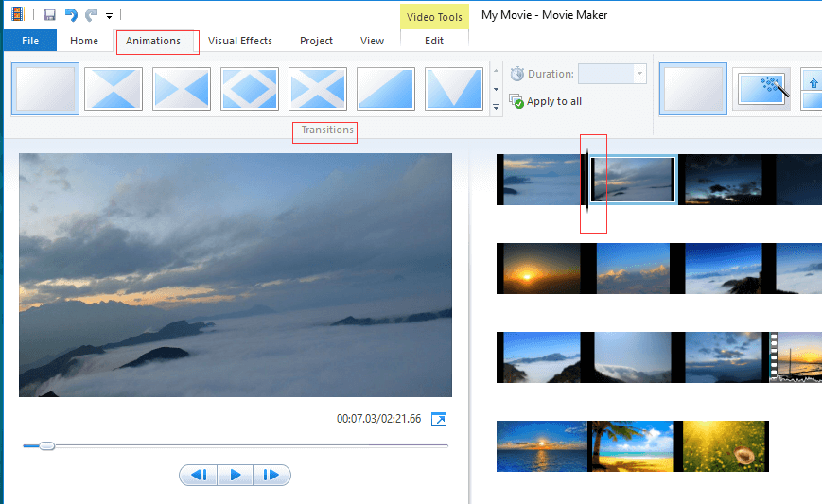Viewport: 822px width, 504px height.
Task: Go to the previous frame
Action: pos(198,476)
